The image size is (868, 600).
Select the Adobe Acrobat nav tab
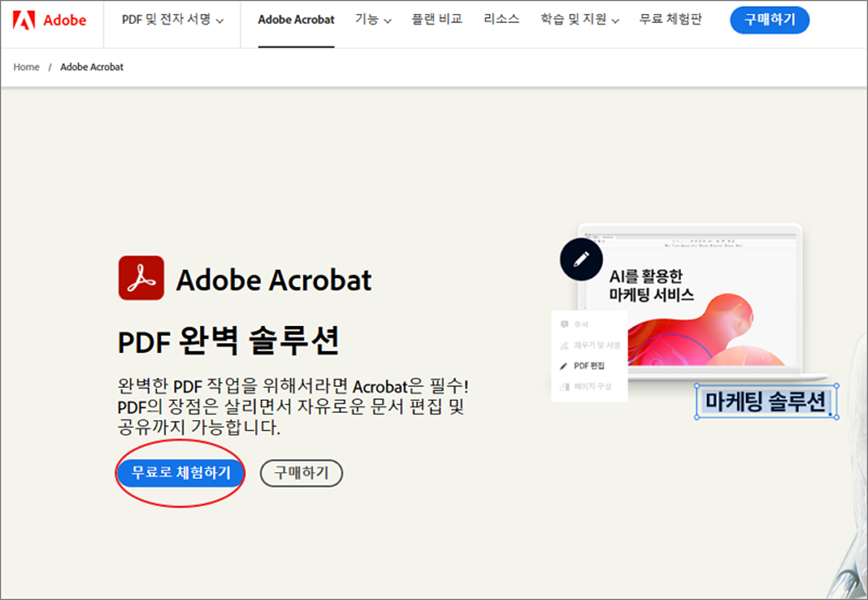click(x=296, y=20)
